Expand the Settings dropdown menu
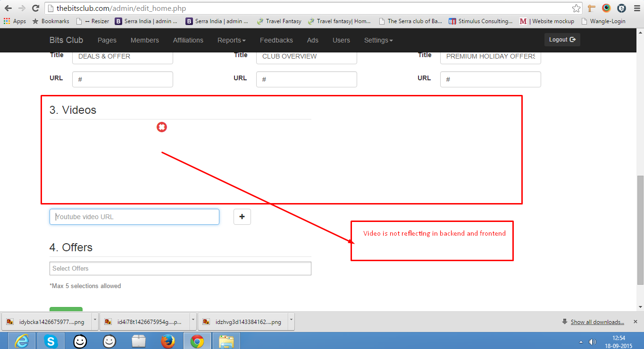This screenshot has height=349, width=644. (378, 40)
